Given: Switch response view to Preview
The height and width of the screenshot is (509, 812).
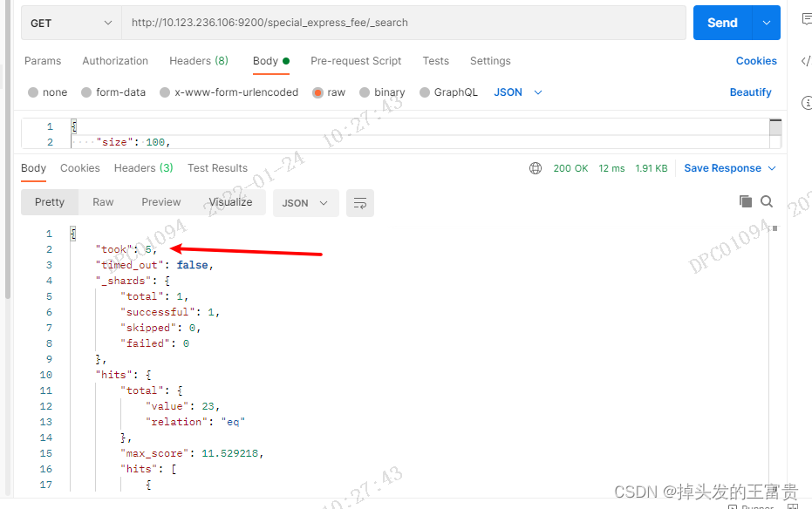Looking at the screenshot, I should [x=161, y=202].
